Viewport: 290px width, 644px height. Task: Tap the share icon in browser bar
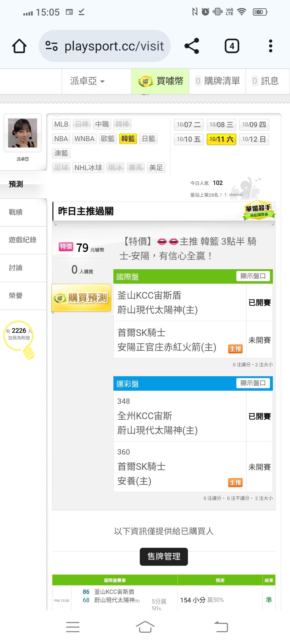192,46
